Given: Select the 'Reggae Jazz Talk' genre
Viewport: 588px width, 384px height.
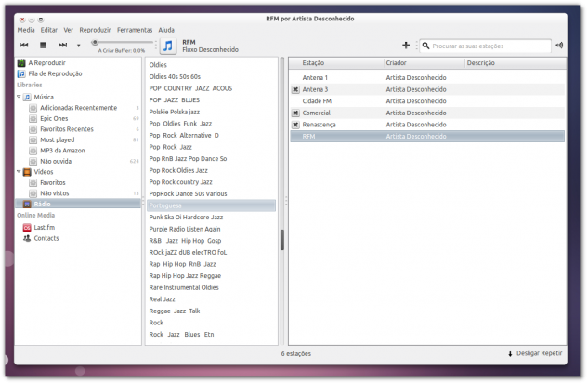Looking at the screenshot, I should click(x=175, y=311).
